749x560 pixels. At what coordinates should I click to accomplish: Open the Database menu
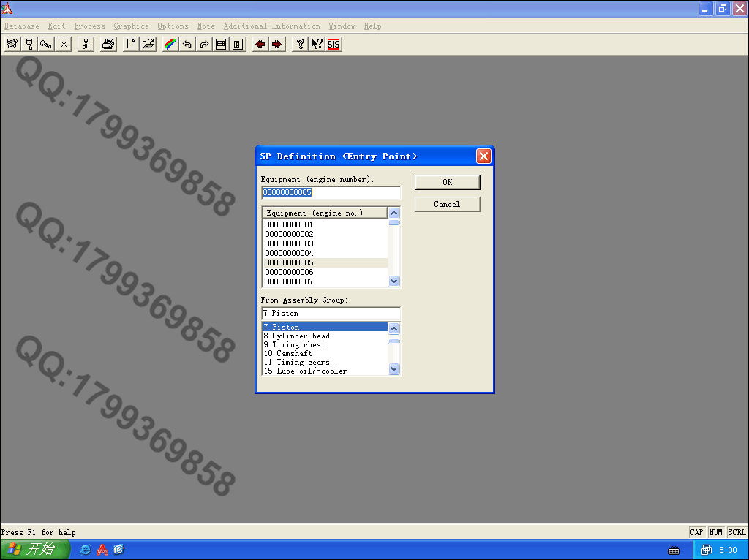pyautogui.click(x=21, y=26)
